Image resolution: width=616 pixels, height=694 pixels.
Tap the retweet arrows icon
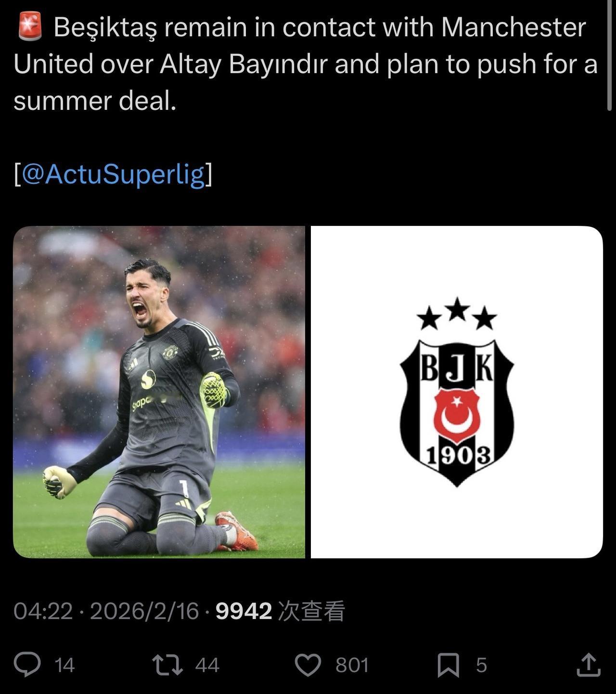coord(167,665)
